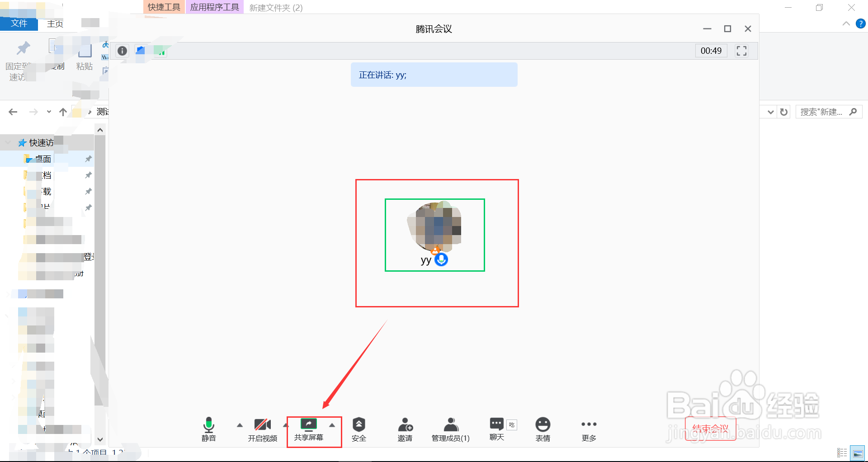Screen dimensions: 868x462
Task: Click the meeting info icon
Action: [122, 51]
